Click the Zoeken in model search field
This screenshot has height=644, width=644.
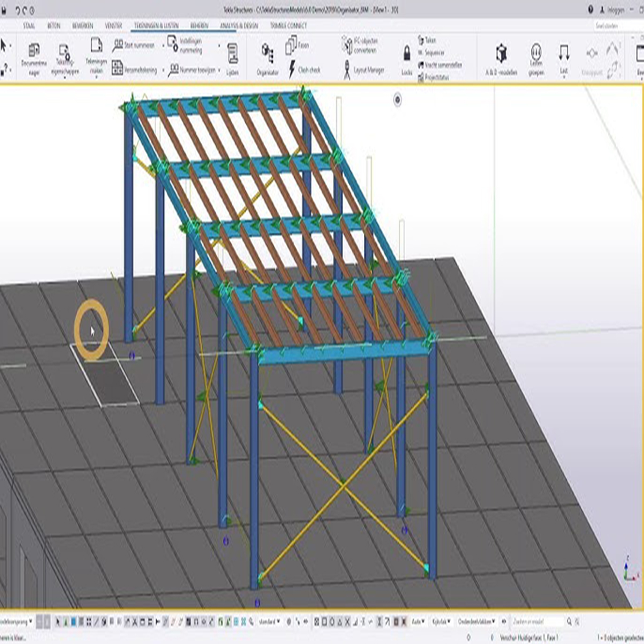point(537,621)
